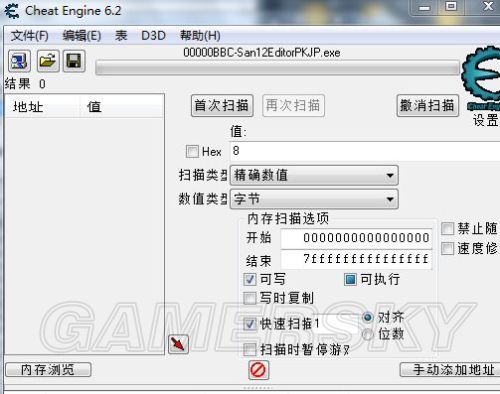Viewport: 500px width, 394px height.
Task: Click the 结果 0 results count text
Action: click(25, 84)
